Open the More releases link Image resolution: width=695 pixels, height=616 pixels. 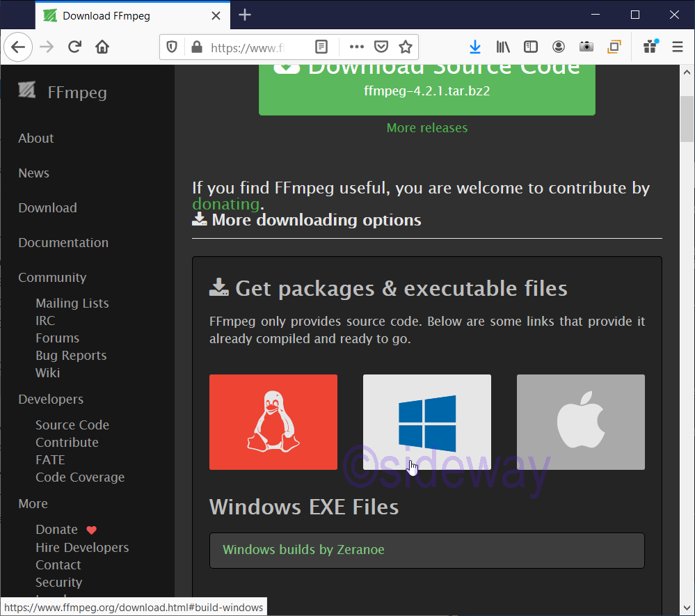[427, 127]
